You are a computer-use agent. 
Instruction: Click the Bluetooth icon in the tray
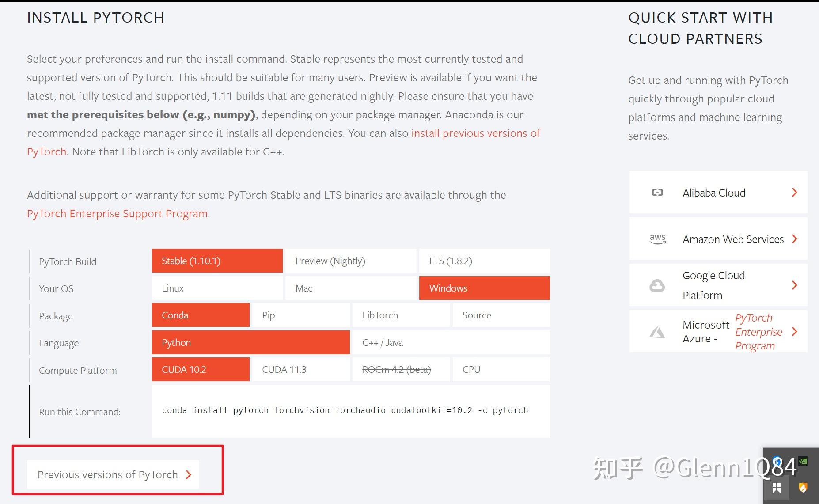[x=776, y=461]
